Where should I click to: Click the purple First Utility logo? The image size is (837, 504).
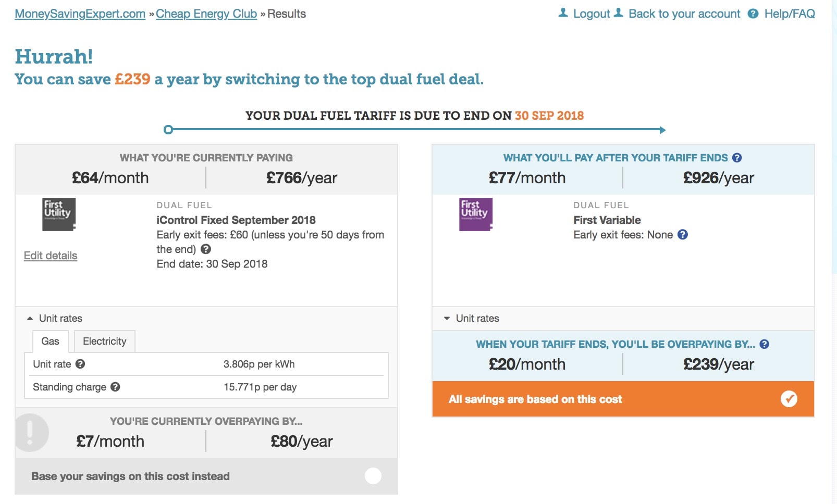475,214
